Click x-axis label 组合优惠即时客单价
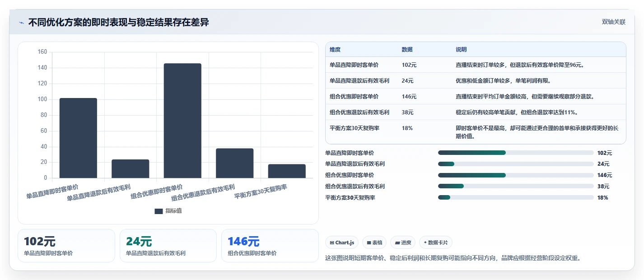 tap(157, 191)
